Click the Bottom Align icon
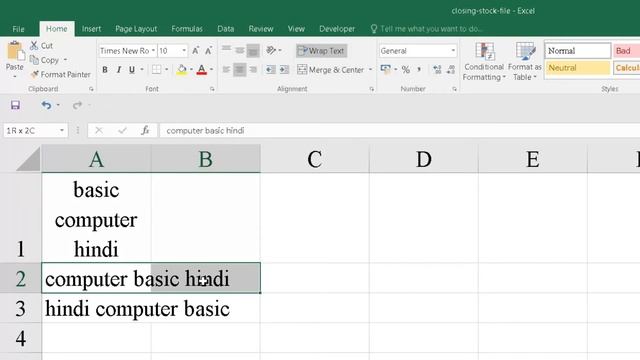The image size is (640, 360). point(253,51)
